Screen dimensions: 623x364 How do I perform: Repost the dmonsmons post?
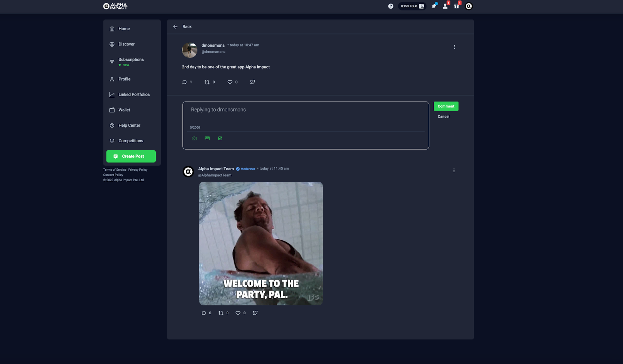(207, 82)
